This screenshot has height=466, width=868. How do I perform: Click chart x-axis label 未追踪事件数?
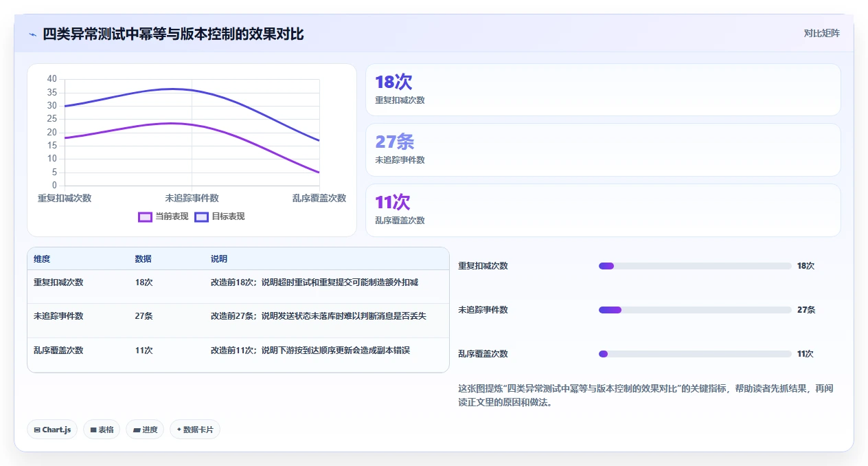[192, 198]
